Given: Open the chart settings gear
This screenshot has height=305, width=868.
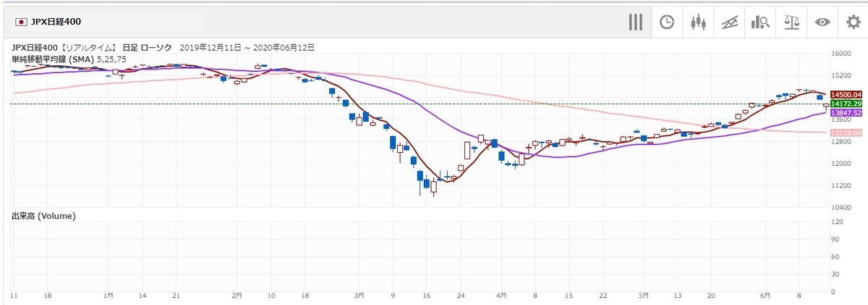Looking at the screenshot, I should click(854, 22).
